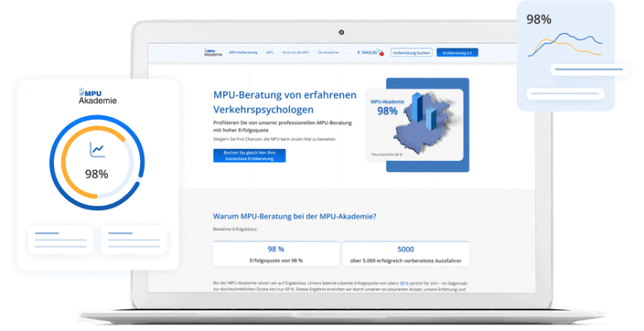Image resolution: width=644 pixels, height=331 pixels.
Task: Click the MPU-Akademie 98% map graphic
Action: coord(415,125)
